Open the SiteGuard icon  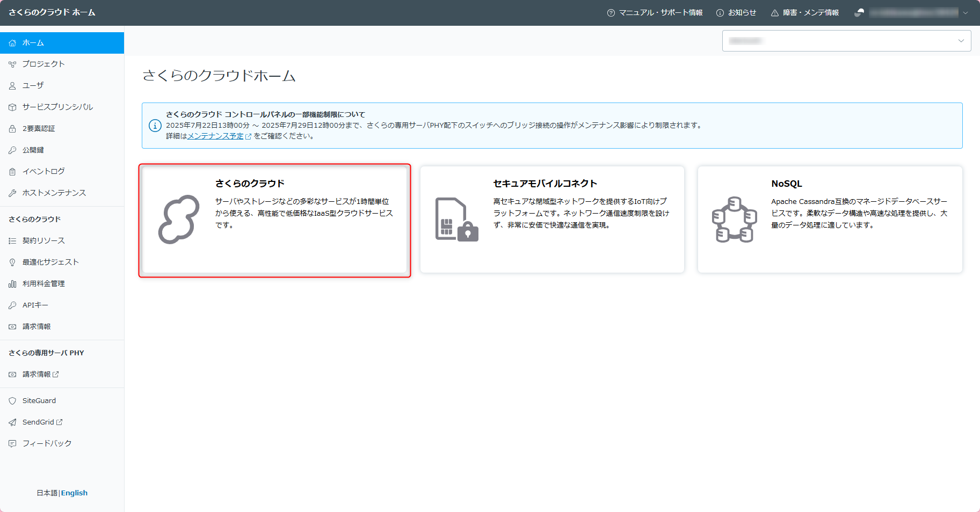[12, 400]
